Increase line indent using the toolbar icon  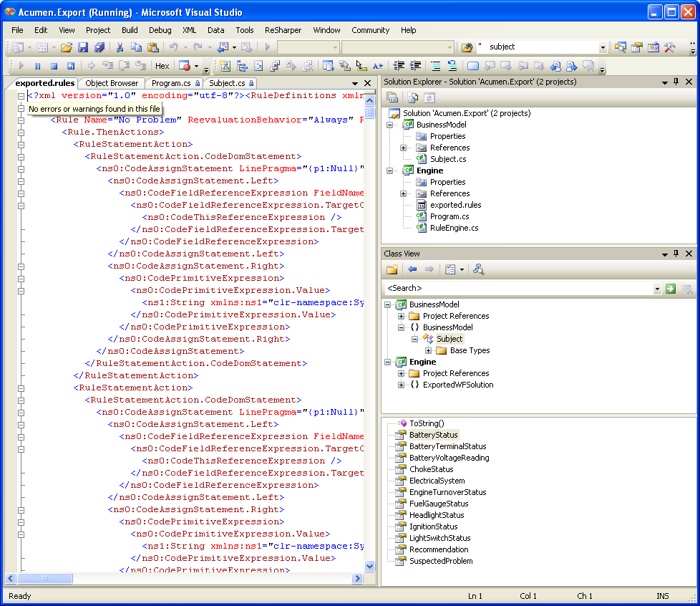416,66
